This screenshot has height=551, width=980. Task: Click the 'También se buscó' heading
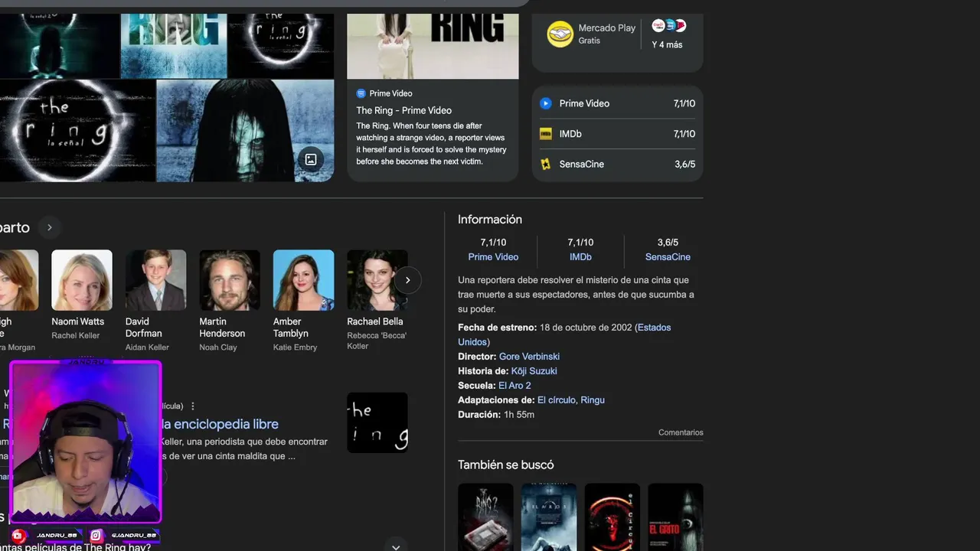pos(505,465)
